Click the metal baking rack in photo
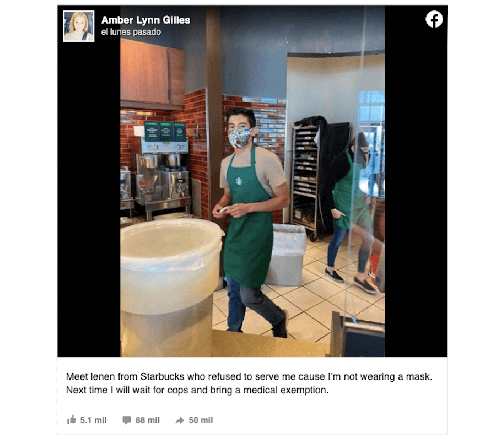 [x=306, y=179]
